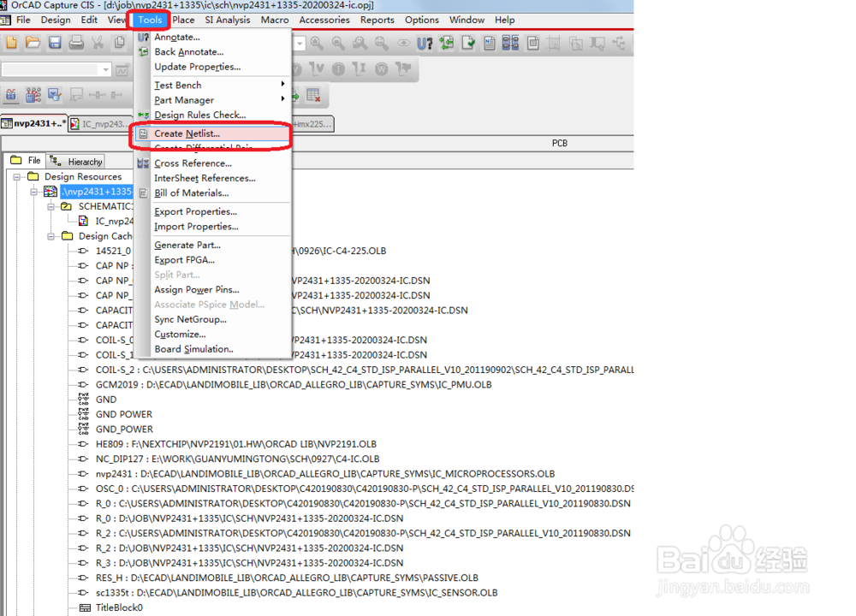Select the GND POWER cache item

coord(124,414)
